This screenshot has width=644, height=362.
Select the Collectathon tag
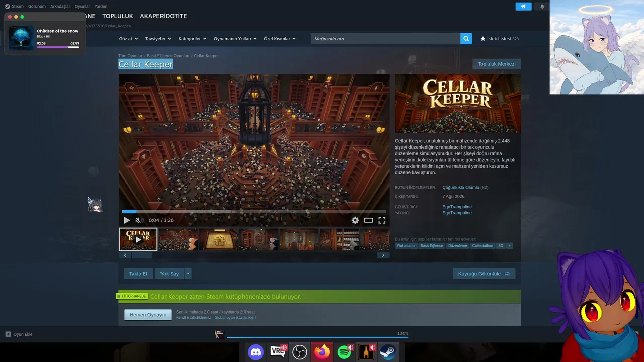[482, 246]
